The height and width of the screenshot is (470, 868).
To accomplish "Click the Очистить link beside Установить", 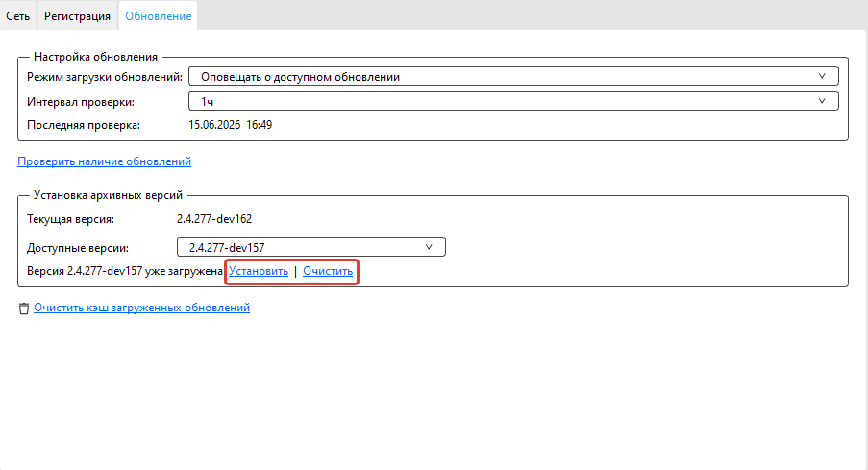I will pos(328,271).
